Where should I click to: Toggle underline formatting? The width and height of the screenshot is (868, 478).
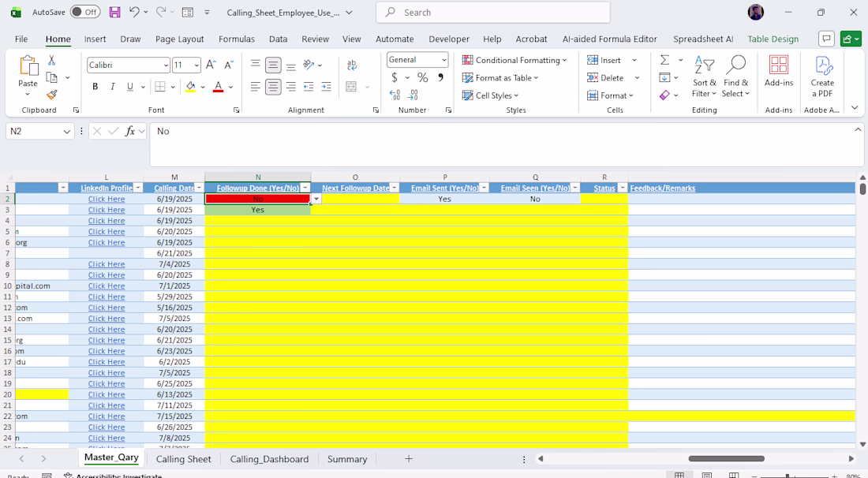(130, 87)
